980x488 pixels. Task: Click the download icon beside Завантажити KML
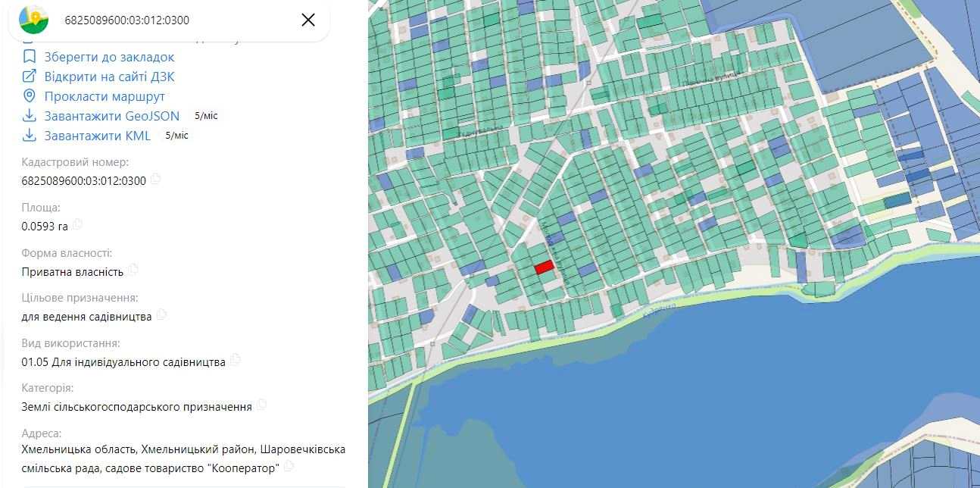[30, 136]
